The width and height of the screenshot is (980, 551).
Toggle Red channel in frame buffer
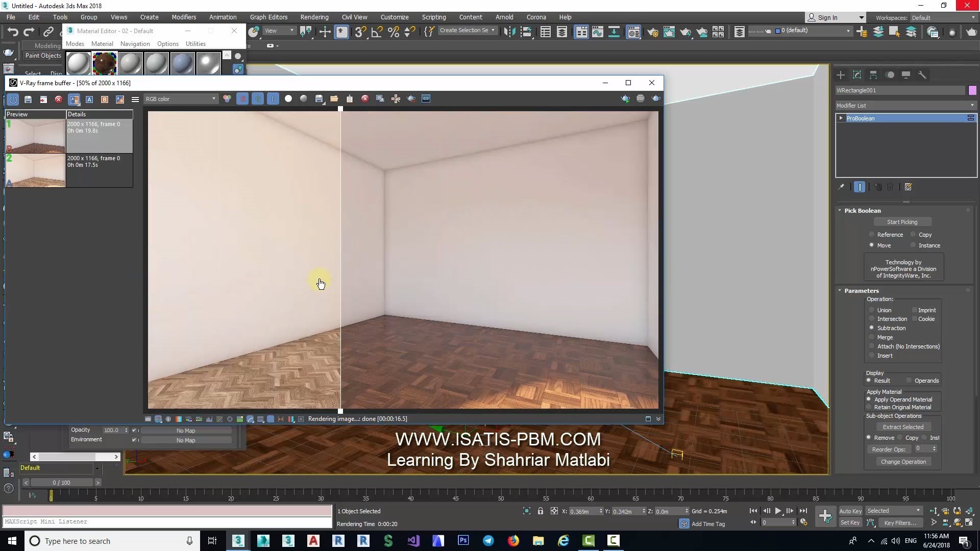[x=242, y=99]
